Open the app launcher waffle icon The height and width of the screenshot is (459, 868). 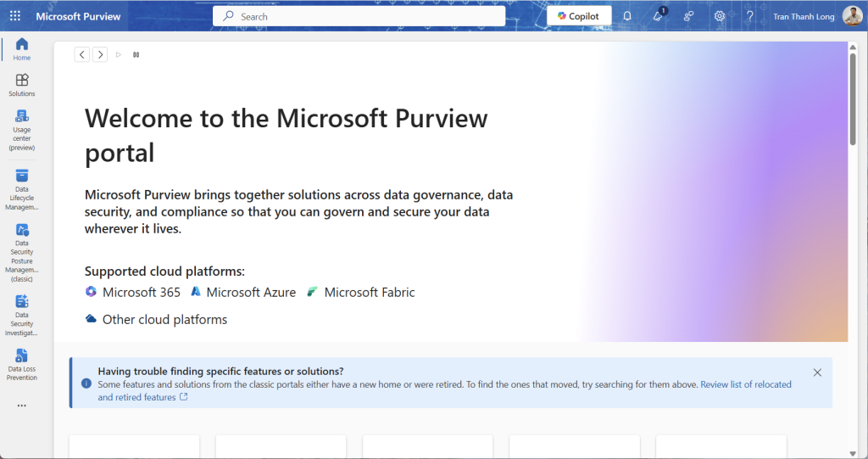15,16
